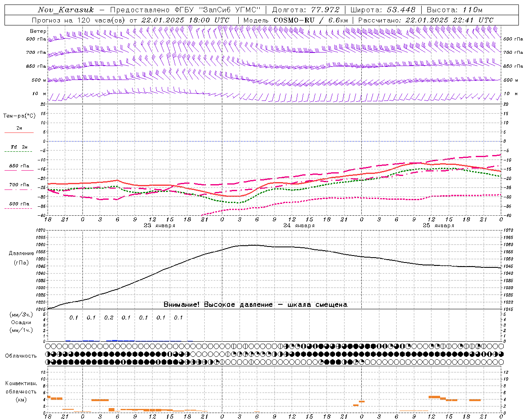
Task: Click the Ветер panel label
Action: [x=38, y=31]
